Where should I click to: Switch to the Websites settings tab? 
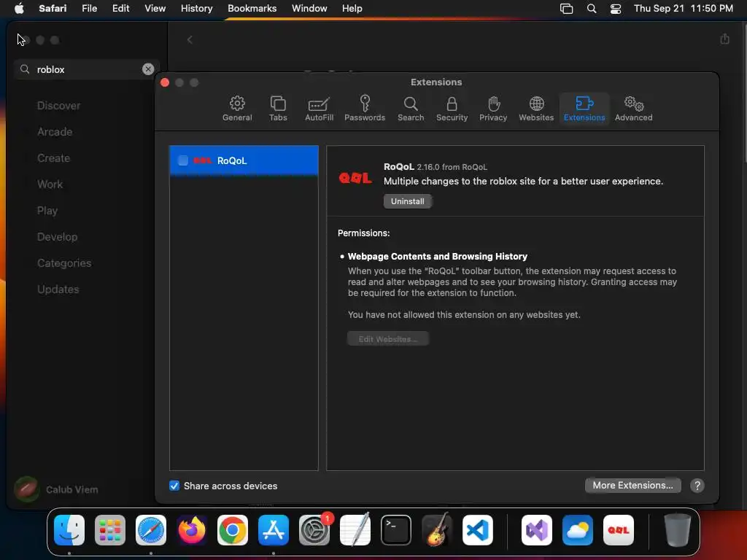pos(536,109)
